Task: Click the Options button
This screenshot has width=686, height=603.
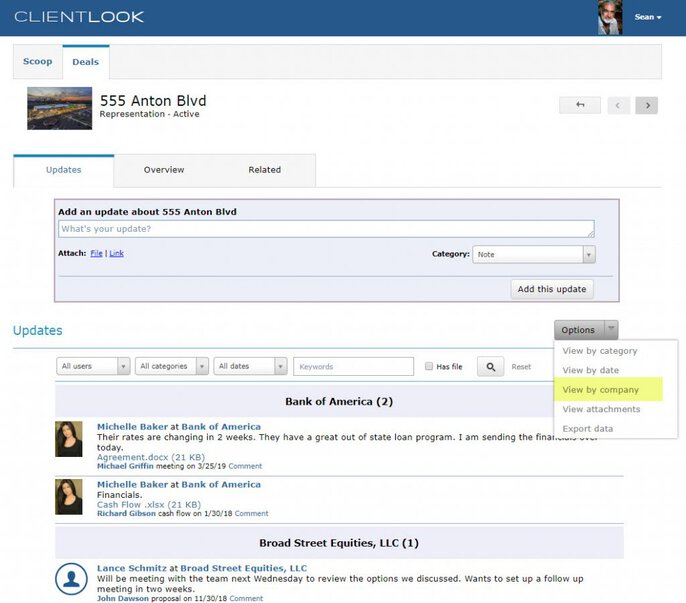Action: pyautogui.click(x=578, y=330)
